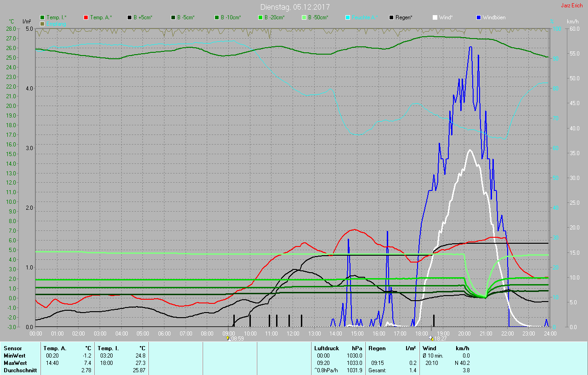Select the 'B -10cm*' legend label

click(x=231, y=17)
